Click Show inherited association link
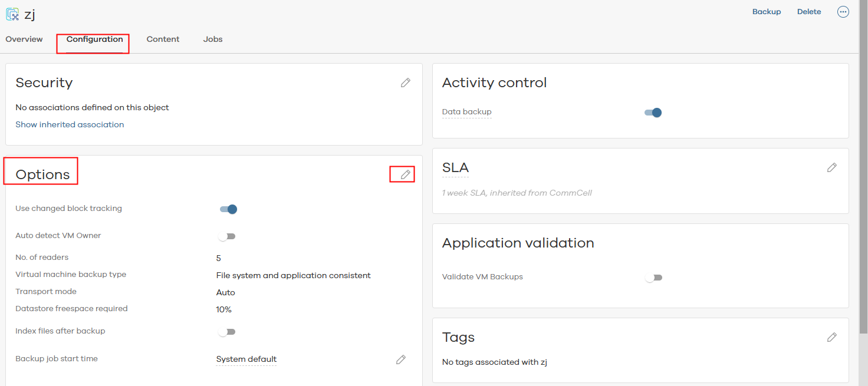Screen dimensions: 868x386 click(x=70, y=125)
